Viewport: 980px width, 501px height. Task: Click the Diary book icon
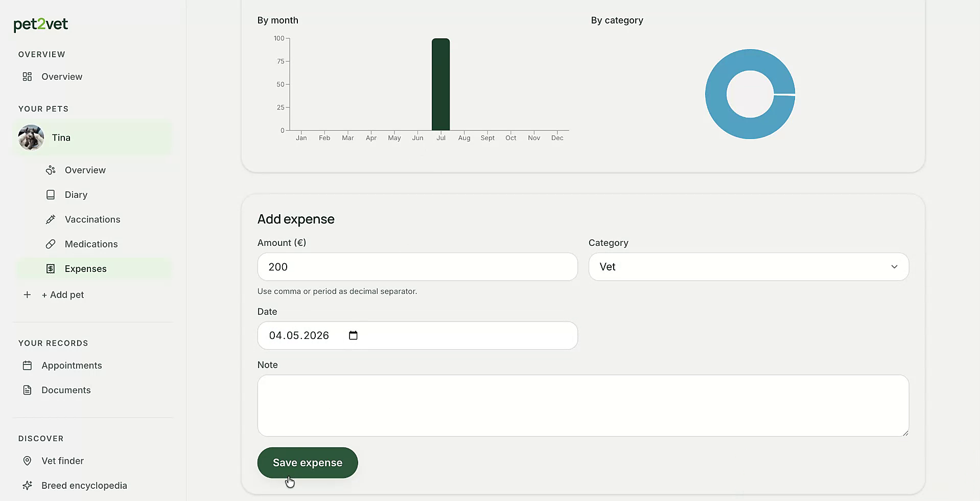(x=51, y=195)
